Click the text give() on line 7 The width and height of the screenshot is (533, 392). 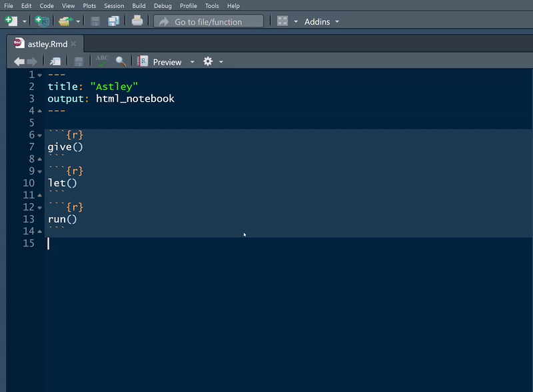click(x=65, y=147)
